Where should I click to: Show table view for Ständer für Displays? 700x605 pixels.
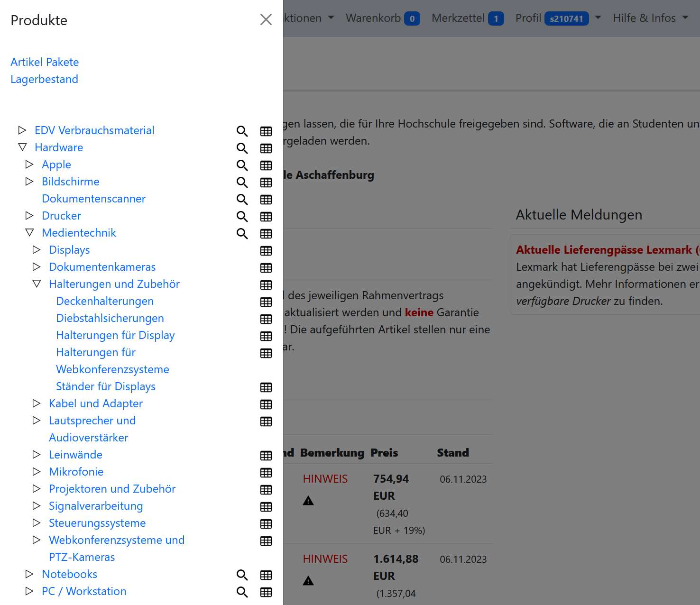point(266,387)
